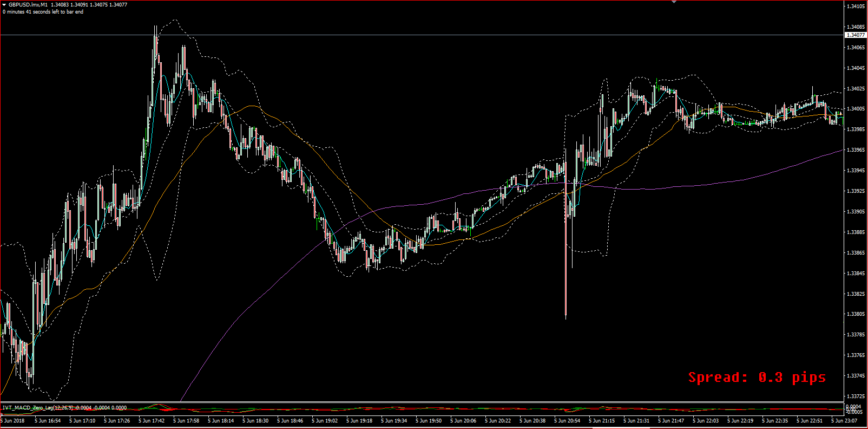Click the "5 Jun 20:22" time label
Viewport: 868px width, 429px height.
[x=498, y=421]
